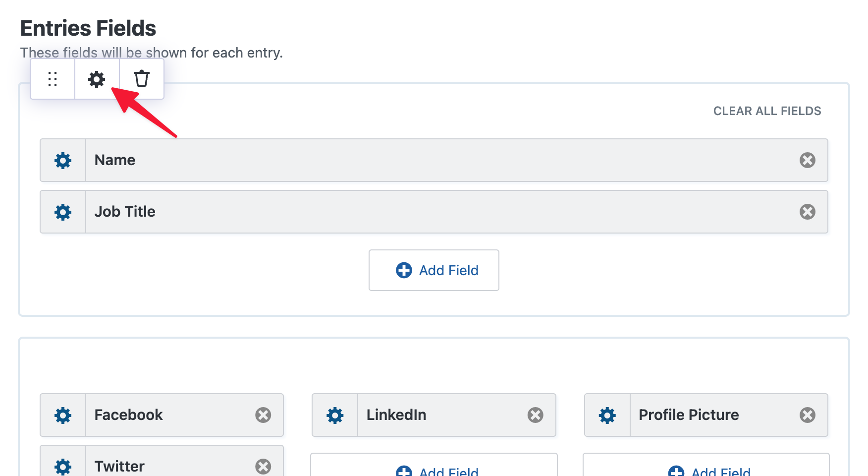Open settings for the Facebook field
Screen dimensions: 868x476
pyautogui.click(x=62, y=415)
